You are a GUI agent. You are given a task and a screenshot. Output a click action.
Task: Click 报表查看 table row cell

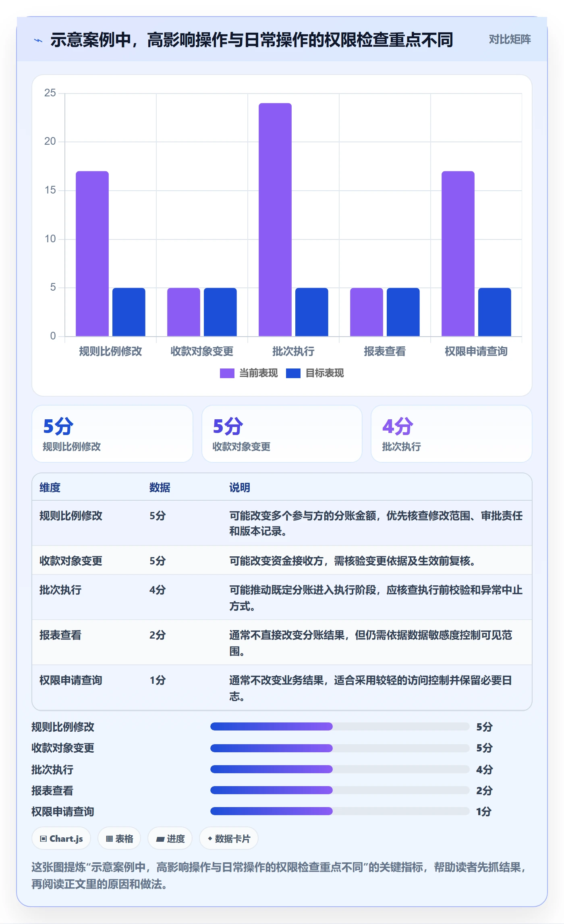pos(60,635)
